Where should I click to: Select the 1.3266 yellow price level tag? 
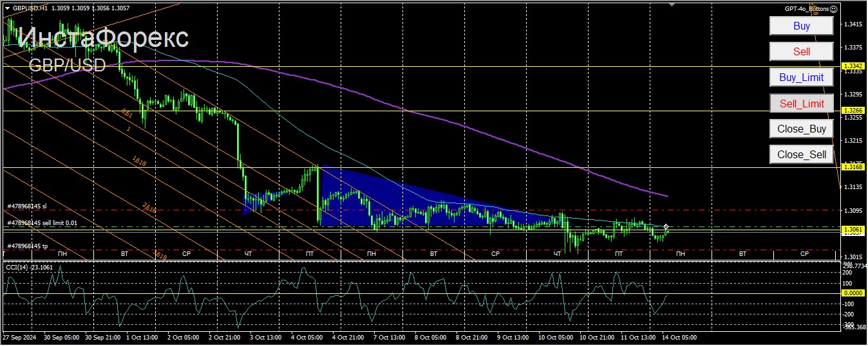(x=853, y=111)
